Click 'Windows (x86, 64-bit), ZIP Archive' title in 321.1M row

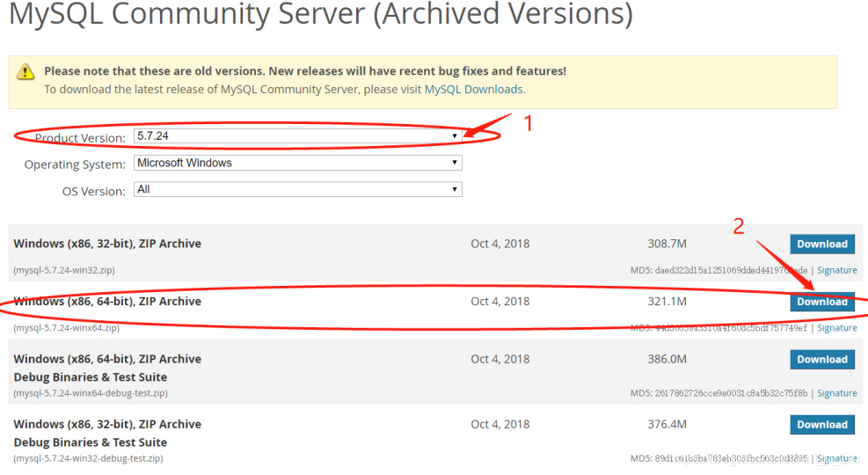click(x=107, y=301)
